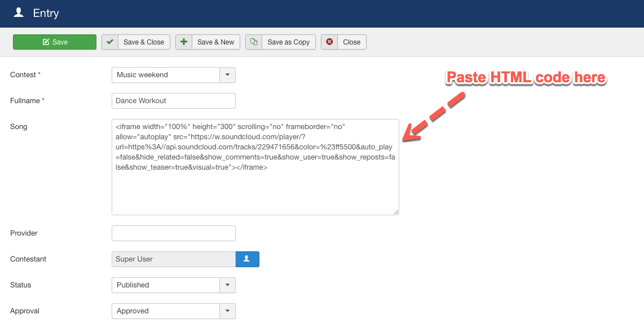Click the plus icon on Save & New
644x328 pixels.
tap(184, 42)
